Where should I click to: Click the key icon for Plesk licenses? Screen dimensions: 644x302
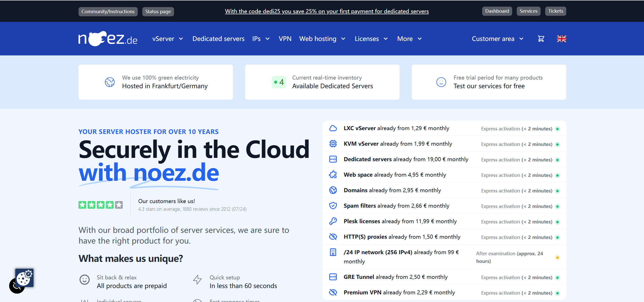[x=333, y=221]
